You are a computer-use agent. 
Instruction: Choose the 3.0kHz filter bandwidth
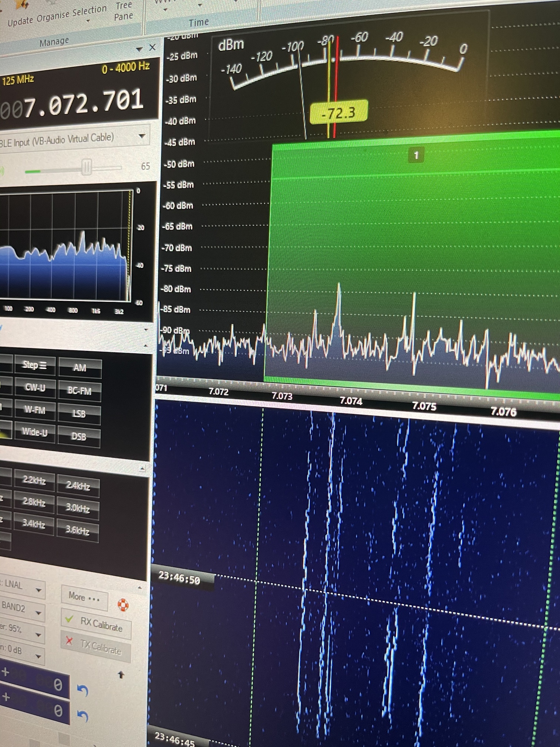(77, 508)
